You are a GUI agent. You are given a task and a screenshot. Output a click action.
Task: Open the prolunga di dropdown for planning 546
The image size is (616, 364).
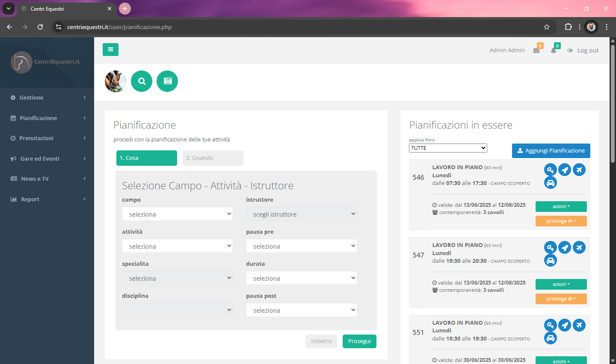coord(561,221)
